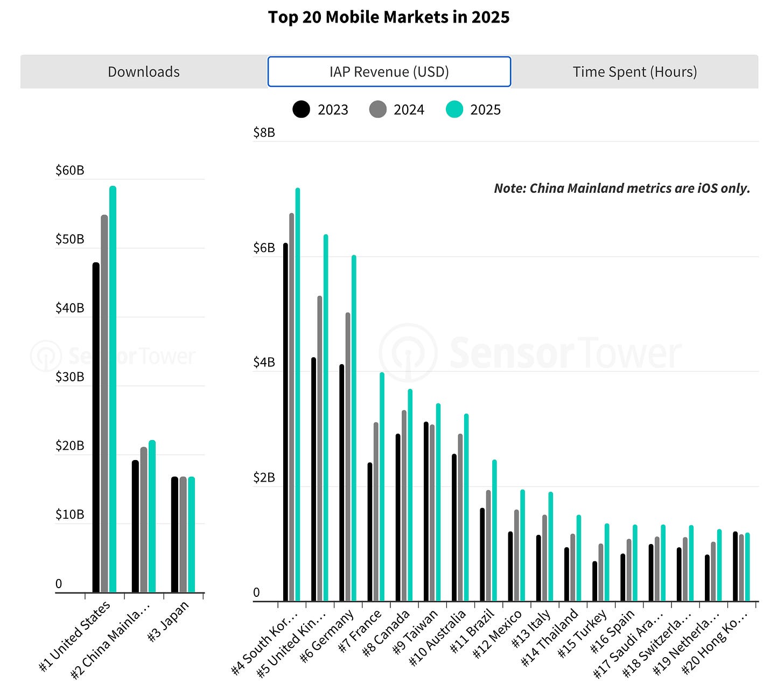Click the #9 Taiwan axis label
This screenshot has width=784, height=697.
(416, 632)
